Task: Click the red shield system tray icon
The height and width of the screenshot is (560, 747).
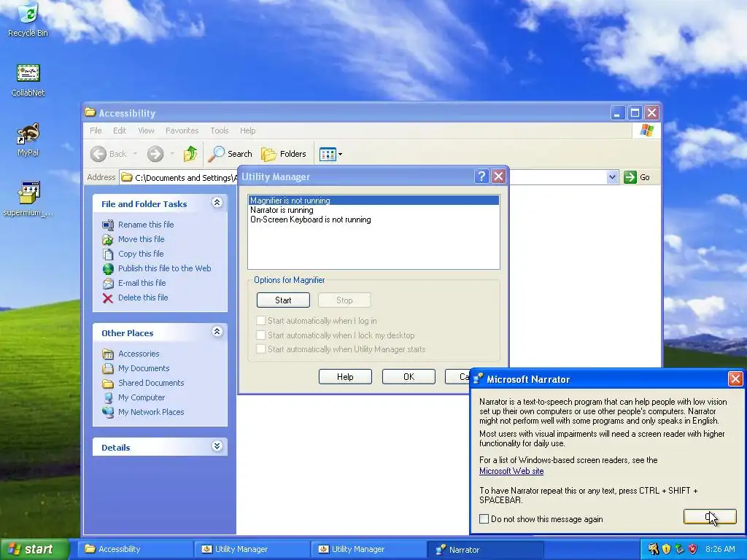Action: [693, 549]
